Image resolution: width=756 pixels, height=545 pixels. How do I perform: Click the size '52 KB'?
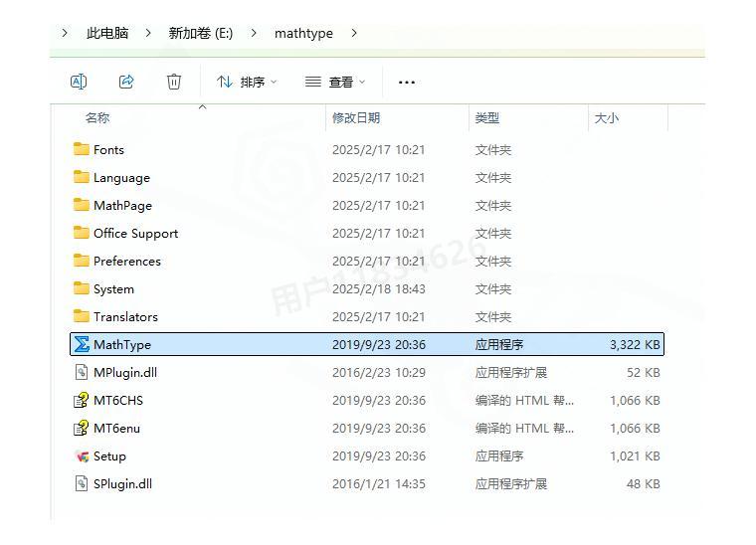pyautogui.click(x=644, y=373)
